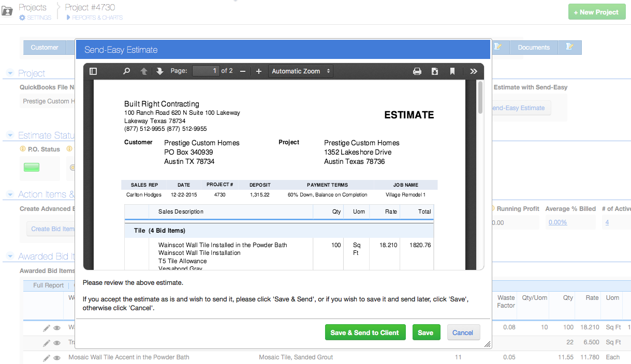
Task: Click the Reports & Charts arrow icon
Action: [x=68, y=18]
